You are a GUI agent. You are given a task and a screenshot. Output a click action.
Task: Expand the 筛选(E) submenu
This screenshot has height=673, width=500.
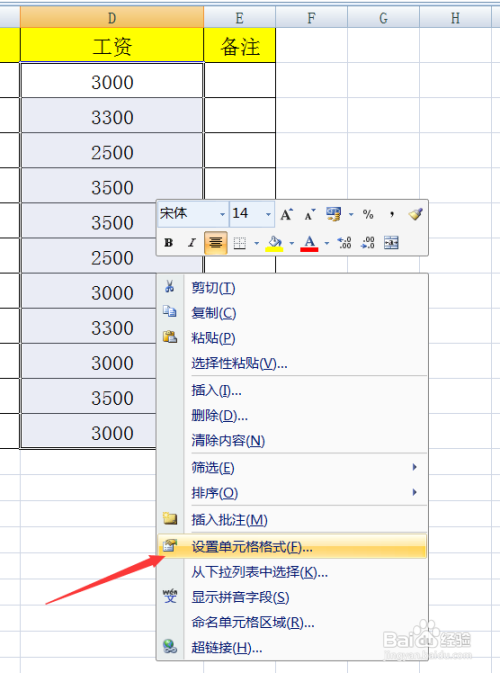click(x=292, y=467)
